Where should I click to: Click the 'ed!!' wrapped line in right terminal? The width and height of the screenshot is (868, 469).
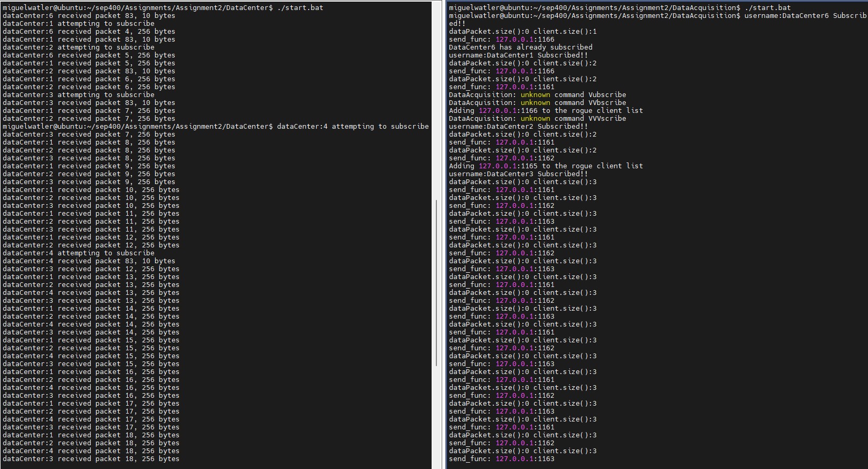(x=457, y=24)
